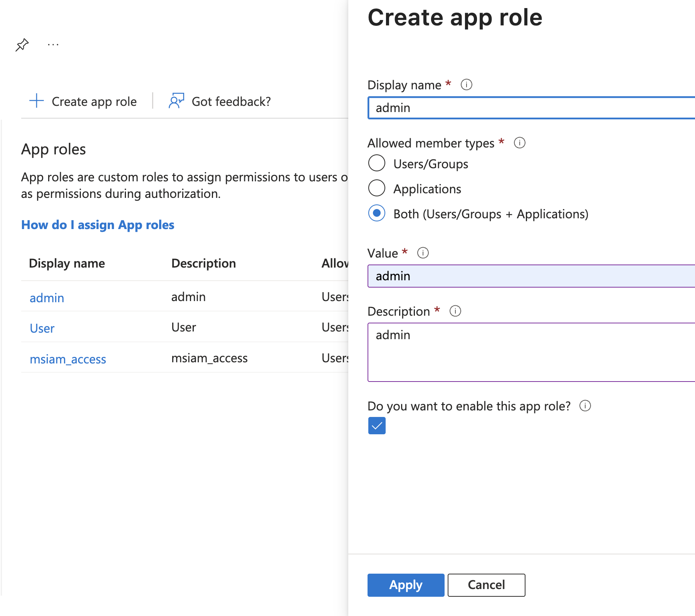The image size is (695, 616).
Task: Click the App roles heading
Action: point(54,149)
